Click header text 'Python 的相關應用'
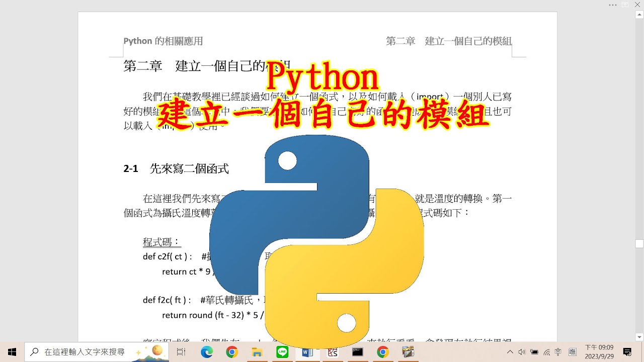Screen dimensions: 644x362 pyautogui.click(x=163, y=41)
